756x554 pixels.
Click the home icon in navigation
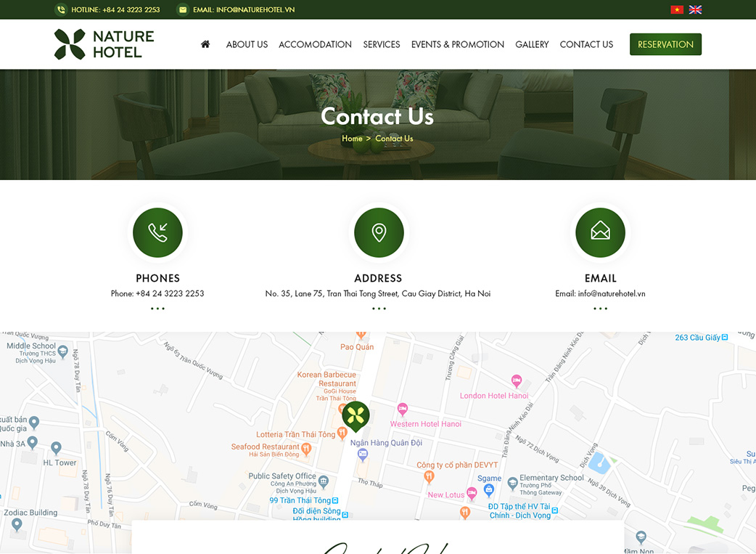(x=205, y=44)
